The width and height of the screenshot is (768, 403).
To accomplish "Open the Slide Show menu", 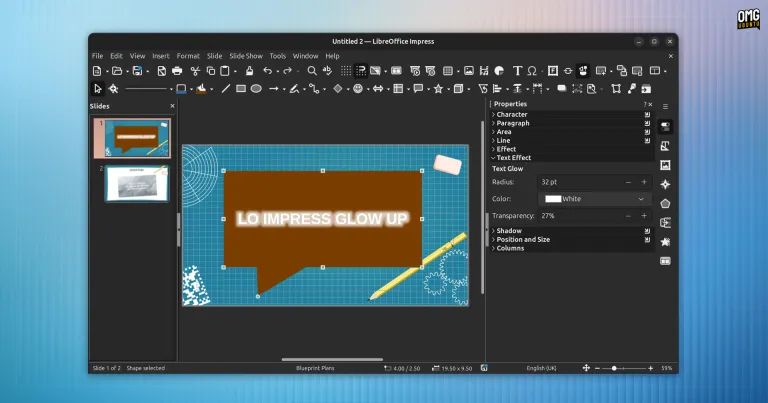I will 246,56.
